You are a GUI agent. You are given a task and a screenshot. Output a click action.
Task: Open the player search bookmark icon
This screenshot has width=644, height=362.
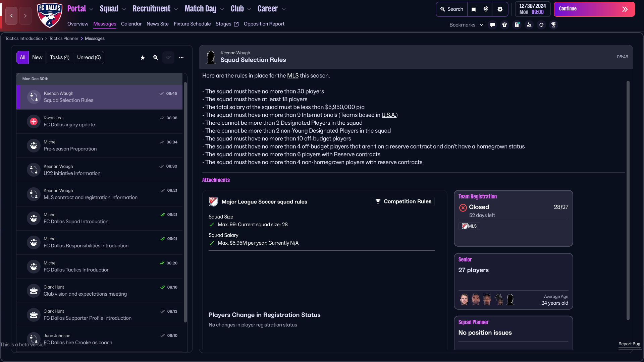coord(529,25)
